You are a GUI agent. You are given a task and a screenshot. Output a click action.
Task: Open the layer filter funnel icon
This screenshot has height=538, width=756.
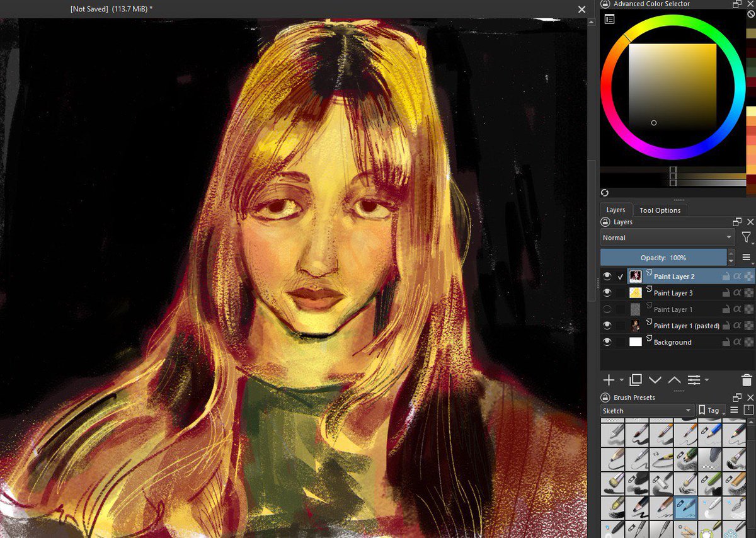tap(747, 238)
